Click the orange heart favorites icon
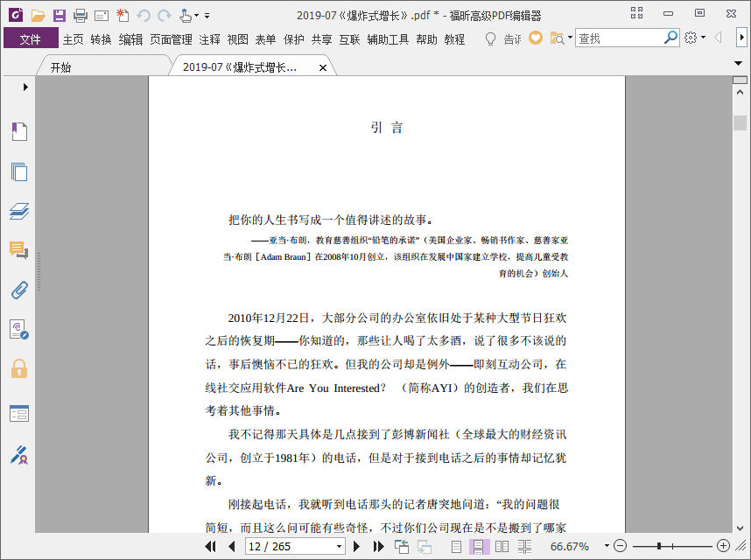 click(536, 38)
